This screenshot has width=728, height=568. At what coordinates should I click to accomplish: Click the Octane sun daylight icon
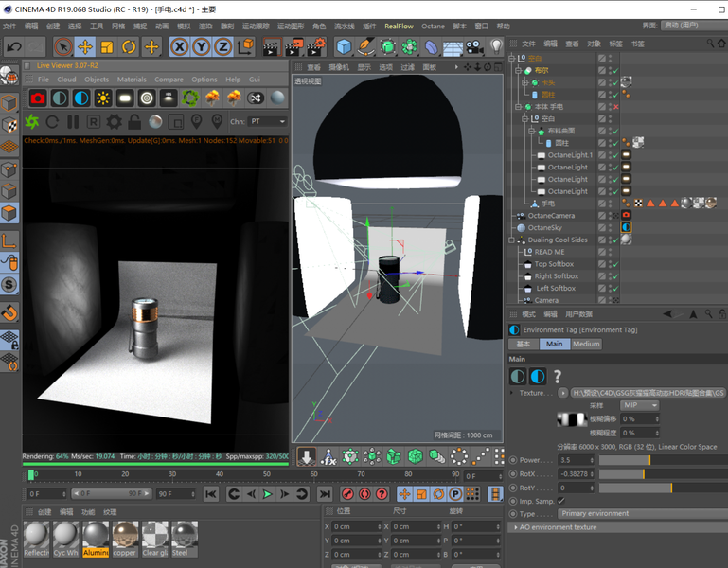[103, 98]
